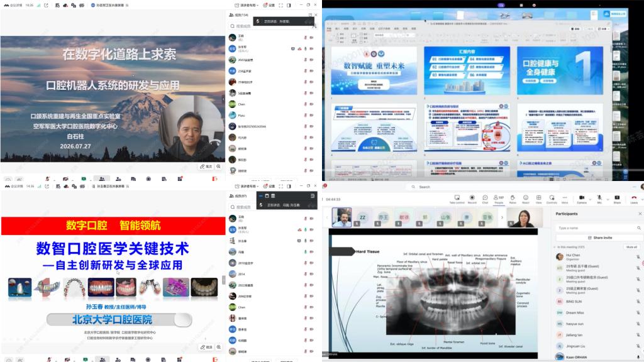Show next participants in the Teams video strip
Image resolution: width=644 pixels, height=362 pixels.
pyautogui.click(x=502, y=217)
